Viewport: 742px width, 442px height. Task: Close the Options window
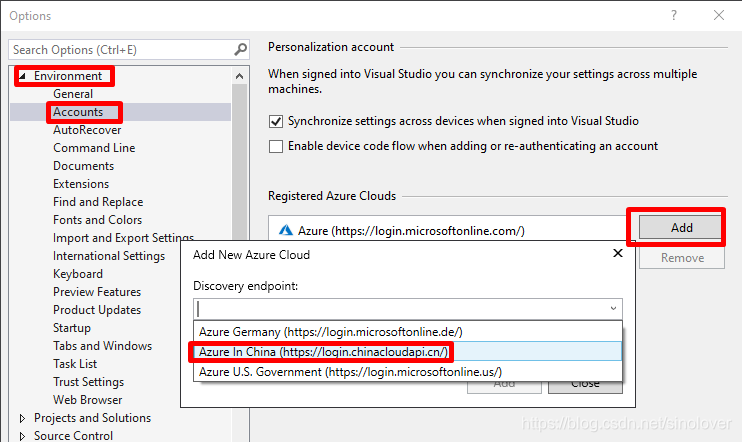click(719, 15)
